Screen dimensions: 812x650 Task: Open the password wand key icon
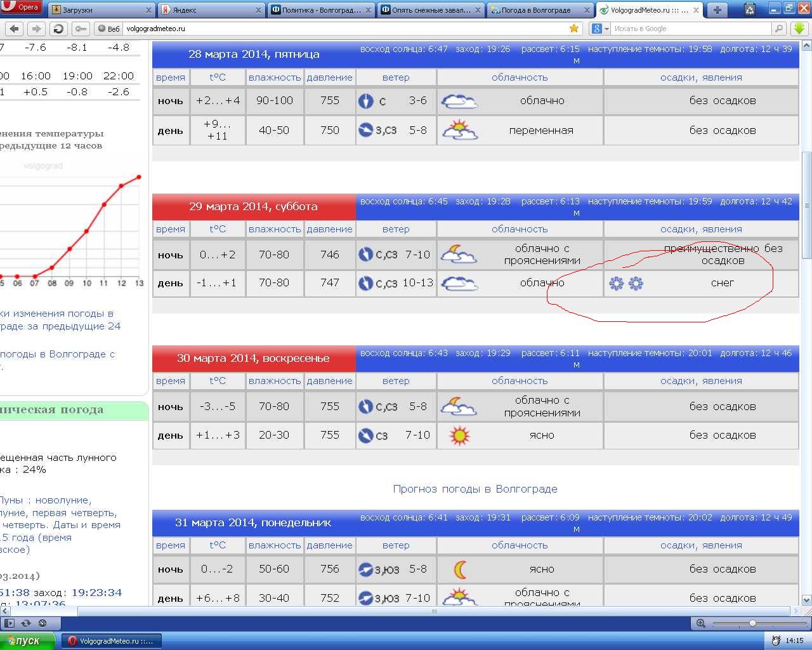pos(81,29)
